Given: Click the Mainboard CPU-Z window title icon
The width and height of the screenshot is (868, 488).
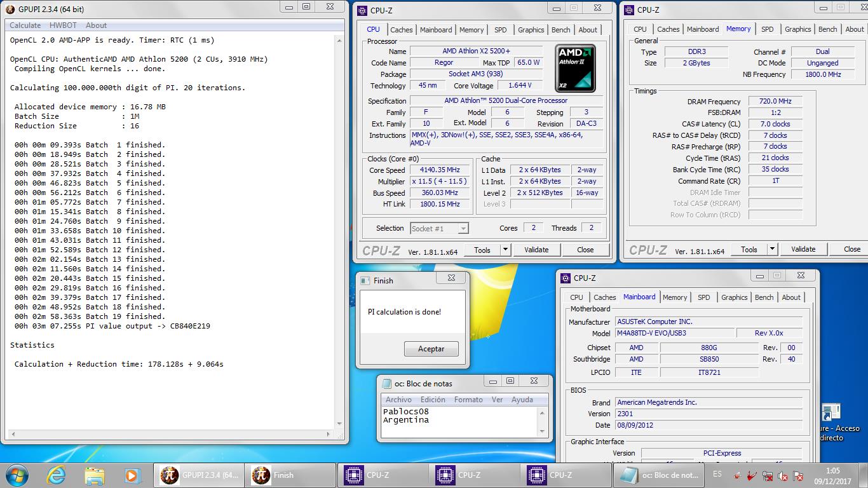Looking at the screenshot, I should click(566, 278).
